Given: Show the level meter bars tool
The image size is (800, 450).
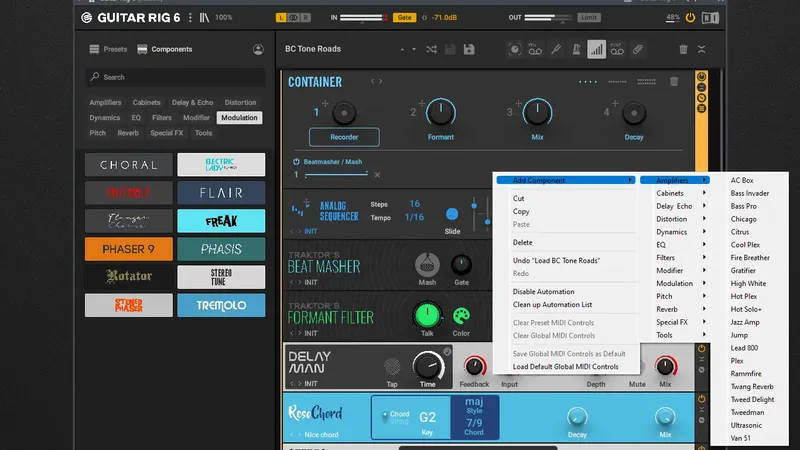Looking at the screenshot, I should click(x=596, y=49).
